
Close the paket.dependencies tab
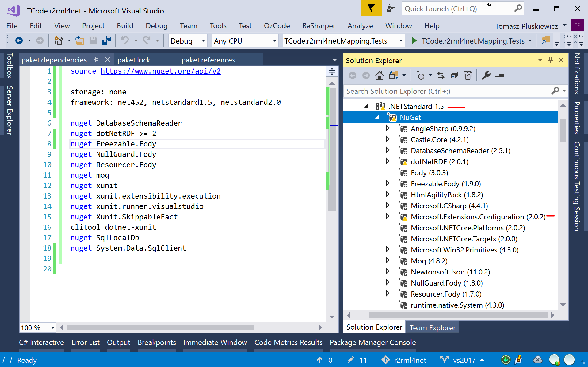point(107,59)
